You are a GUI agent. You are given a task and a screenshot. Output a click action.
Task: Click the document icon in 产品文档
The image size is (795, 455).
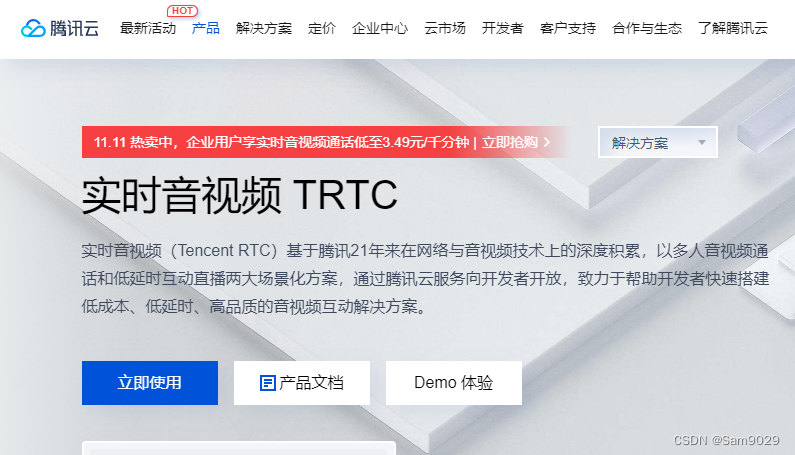point(267,383)
